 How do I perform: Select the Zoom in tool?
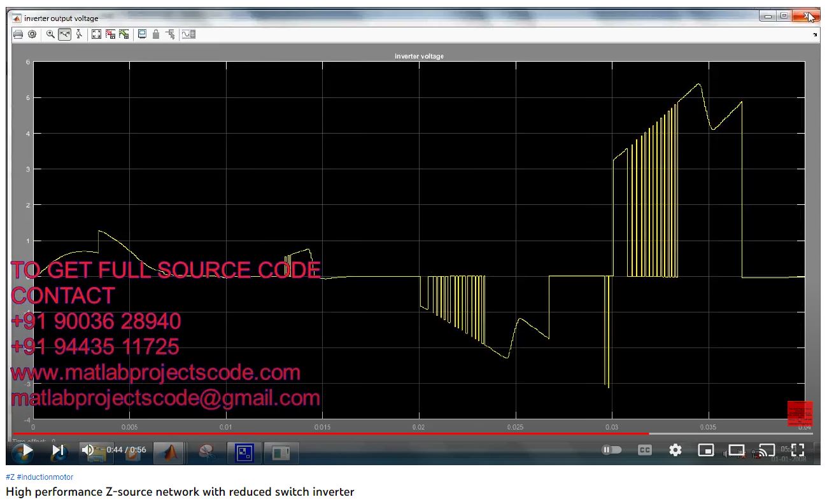point(51,34)
